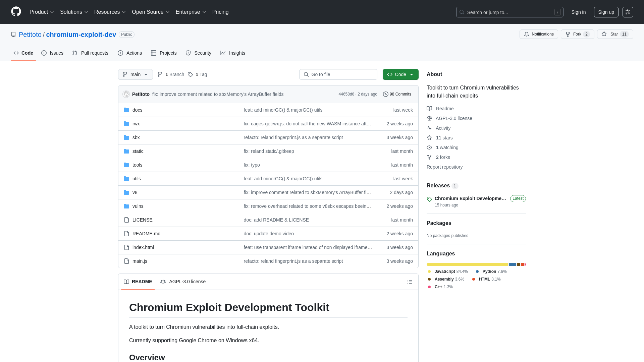Click the tools folder icon
The width and height of the screenshot is (644, 362).
pyautogui.click(x=126, y=165)
